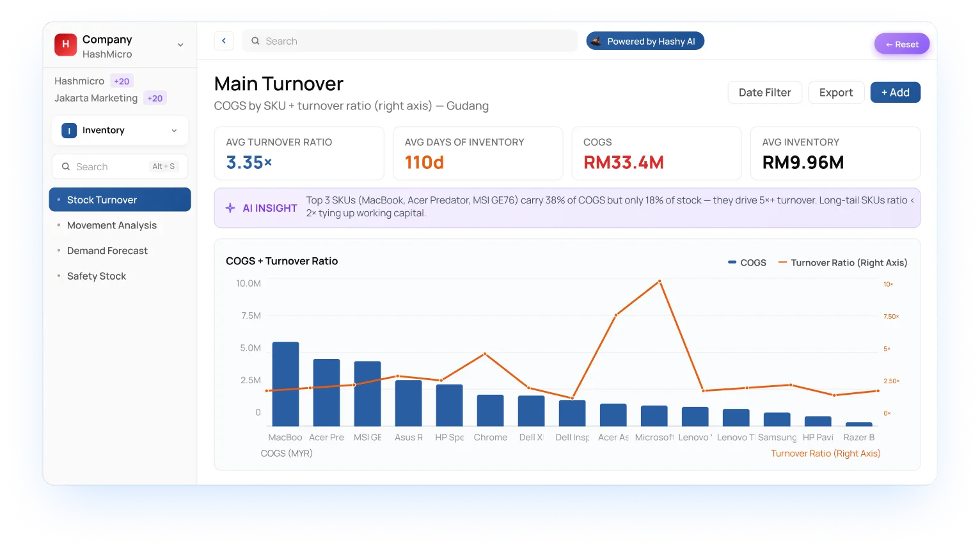
Task: Click the Powered by Hashy AI badge
Action: (645, 41)
